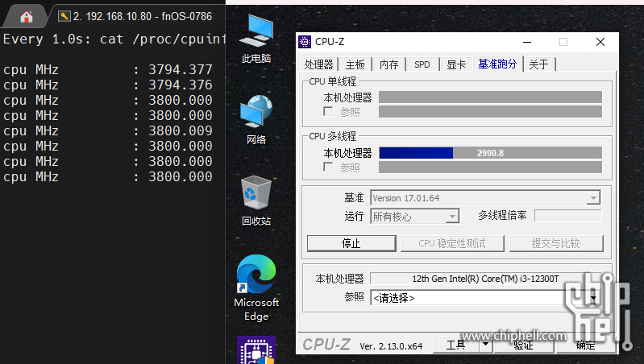Viewport: 644px width, 364px height.
Task: Click the 工具 button
Action: click(x=456, y=345)
